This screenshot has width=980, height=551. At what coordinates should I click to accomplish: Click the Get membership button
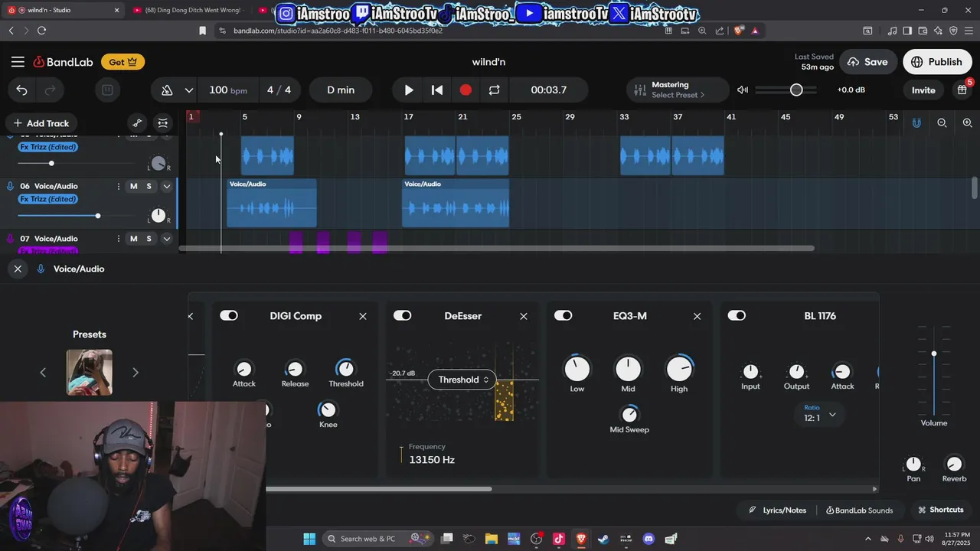[x=122, y=62]
